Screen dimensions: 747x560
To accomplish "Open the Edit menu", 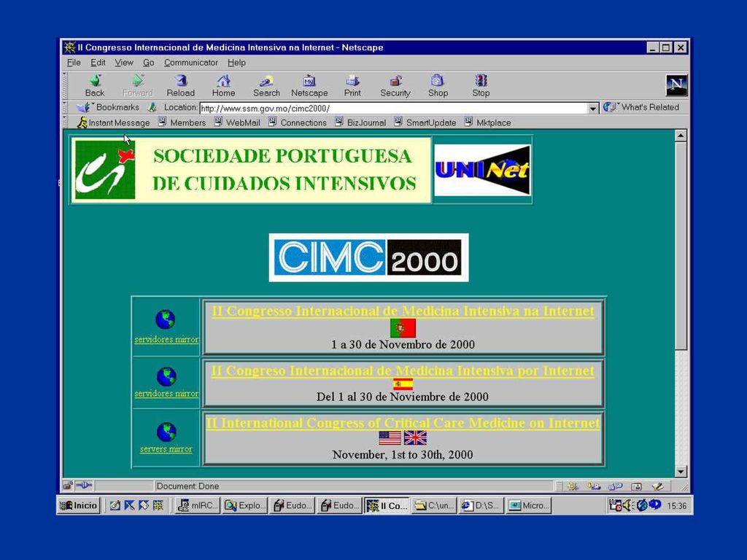I will pyautogui.click(x=98, y=63).
